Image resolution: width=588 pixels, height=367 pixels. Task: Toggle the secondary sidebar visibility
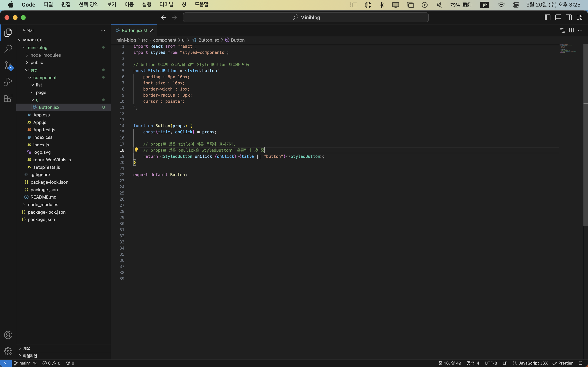click(x=569, y=18)
